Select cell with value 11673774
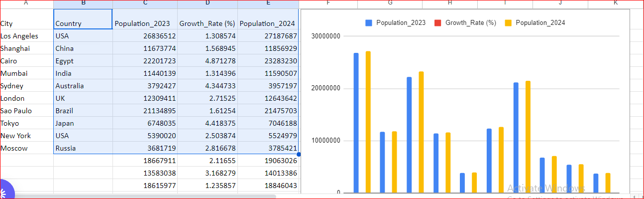The image size is (644, 199). click(x=145, y=48)
